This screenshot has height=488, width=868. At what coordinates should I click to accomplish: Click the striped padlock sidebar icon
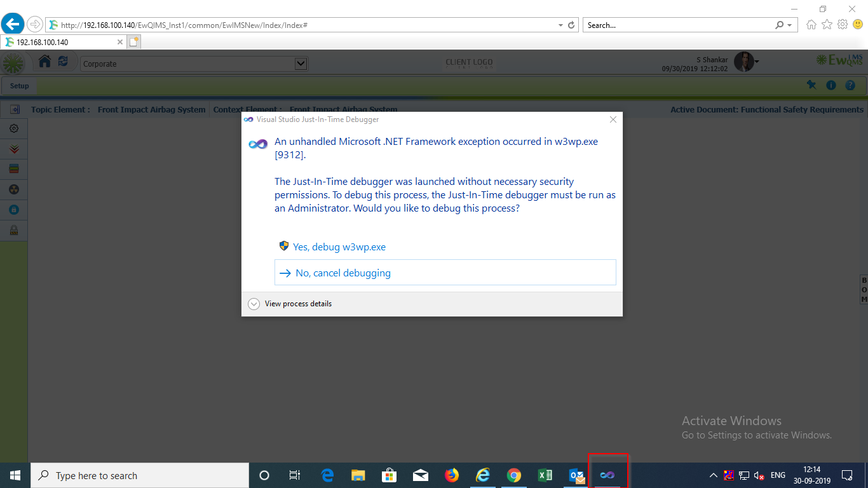click(14, 230)
